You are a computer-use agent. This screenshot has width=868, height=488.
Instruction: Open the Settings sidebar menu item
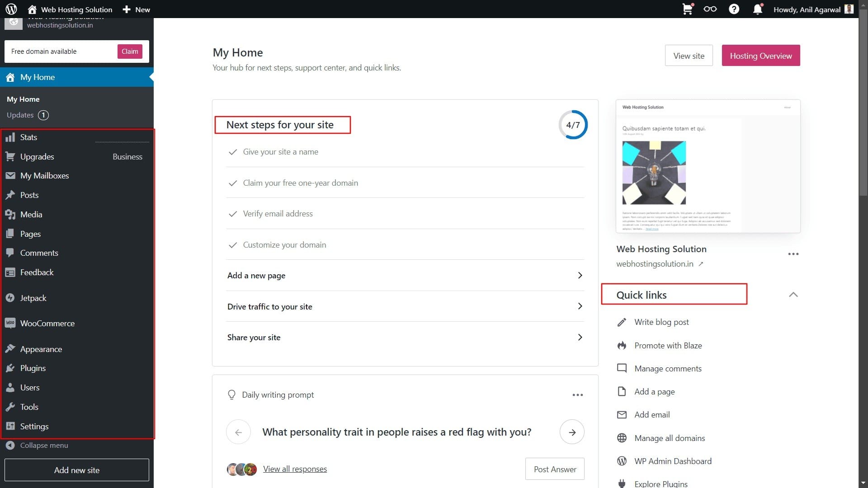[x=34, y=427]
